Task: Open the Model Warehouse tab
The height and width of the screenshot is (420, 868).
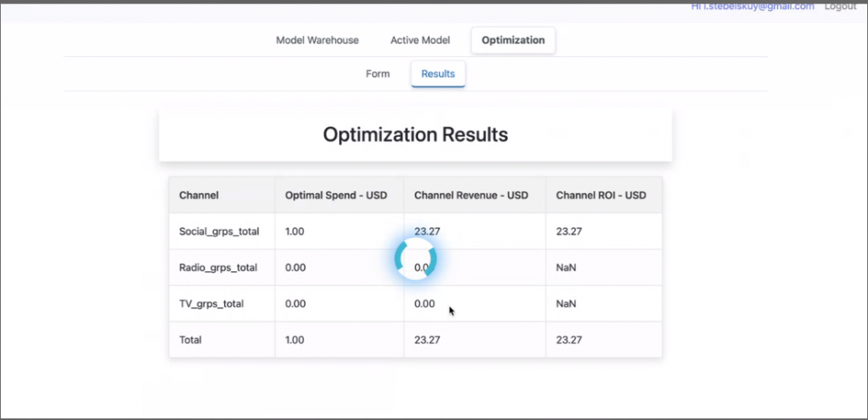Action: tap(317, 40)
